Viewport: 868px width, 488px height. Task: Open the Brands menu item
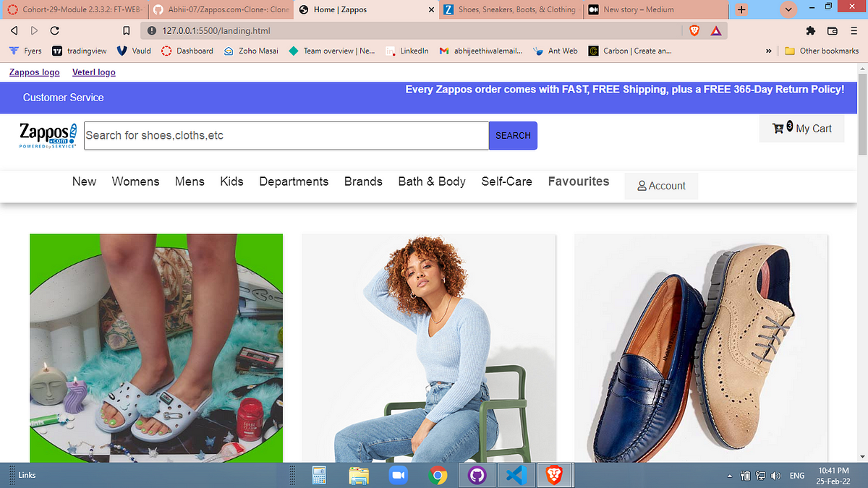pyautogui.click(x=363, y=181)
